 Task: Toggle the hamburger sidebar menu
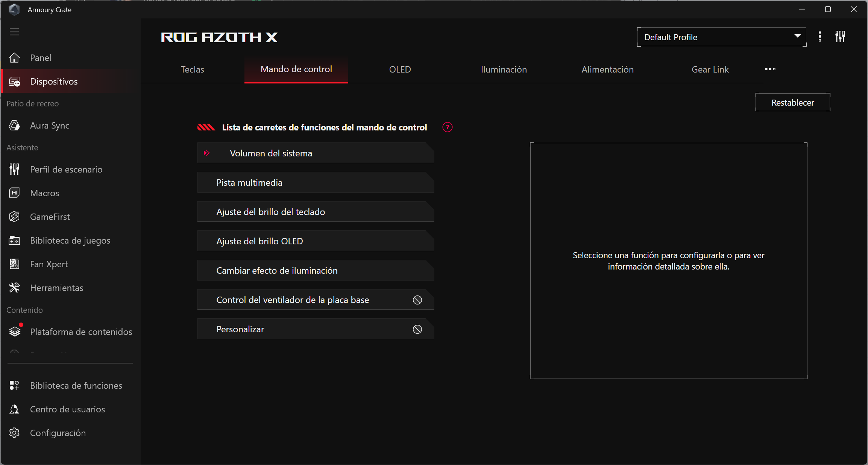coord(14,32)
